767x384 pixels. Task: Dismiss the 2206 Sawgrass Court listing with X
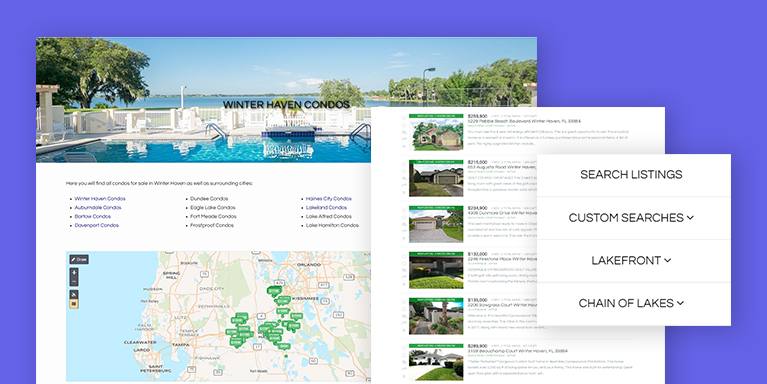[404, 330]
